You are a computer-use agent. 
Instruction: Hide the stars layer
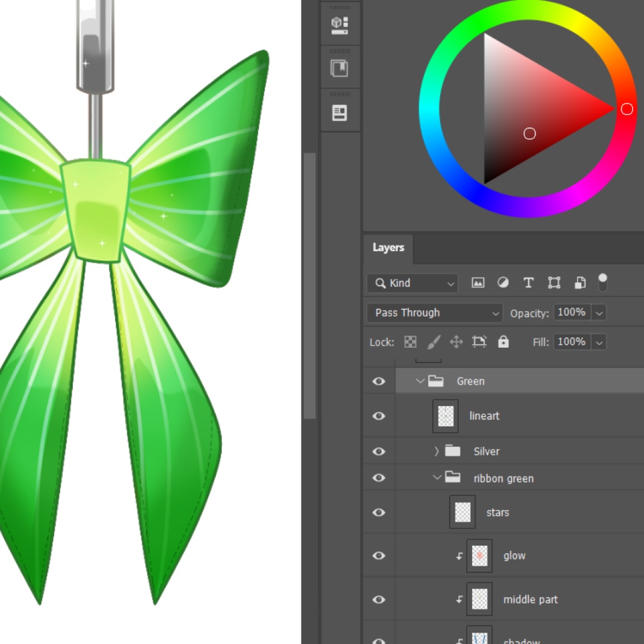(x=379, y=513)
